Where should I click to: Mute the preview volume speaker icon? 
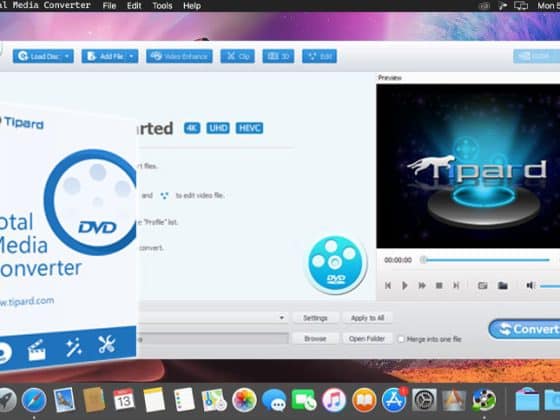[530, 285]
